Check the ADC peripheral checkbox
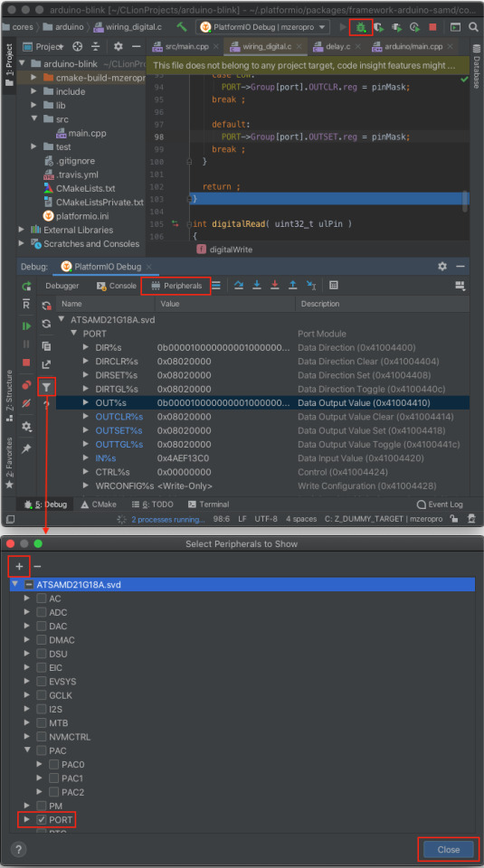The height and width of the screenshot is (868, 484). (x=42, y=612)
